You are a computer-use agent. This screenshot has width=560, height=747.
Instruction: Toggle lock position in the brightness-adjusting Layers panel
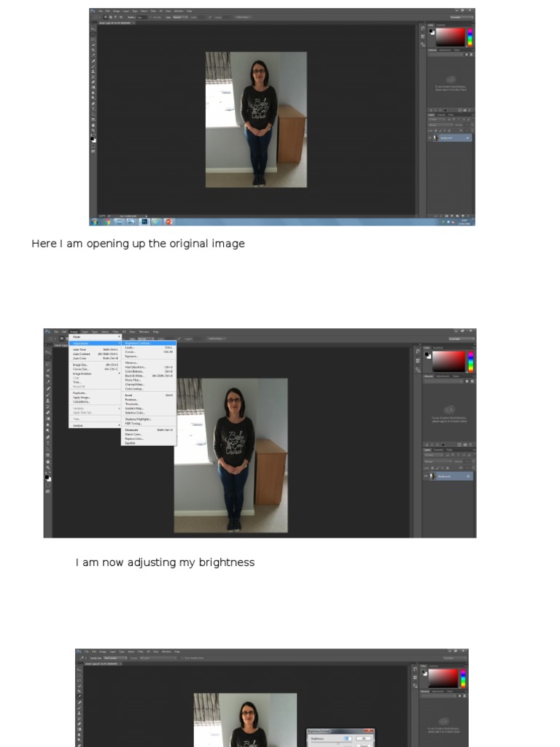point(443,468)
